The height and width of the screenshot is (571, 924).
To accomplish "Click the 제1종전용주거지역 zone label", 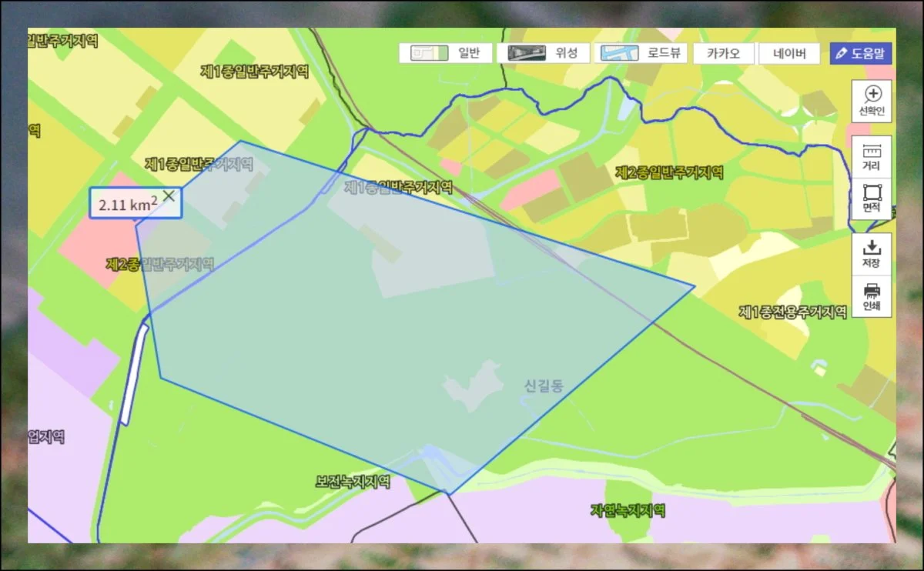I will click(x=793, y=312).
